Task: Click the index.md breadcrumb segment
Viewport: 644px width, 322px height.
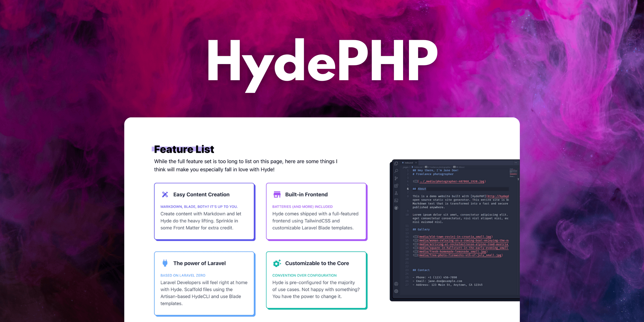Action: pyautogui.click(x=417, y=167)
